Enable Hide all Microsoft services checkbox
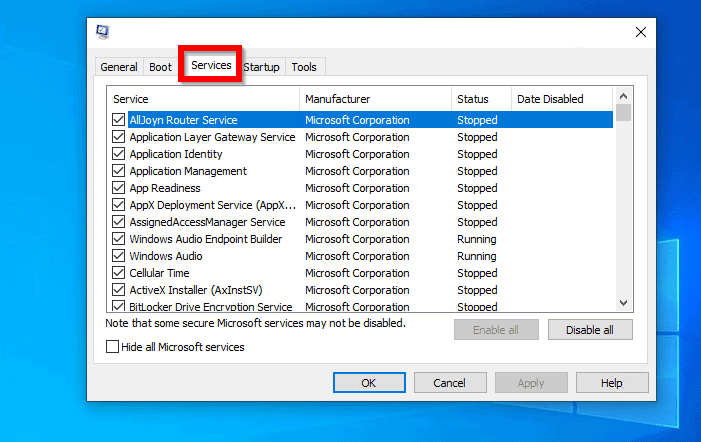The image size is (701, 442). (113, 347)
